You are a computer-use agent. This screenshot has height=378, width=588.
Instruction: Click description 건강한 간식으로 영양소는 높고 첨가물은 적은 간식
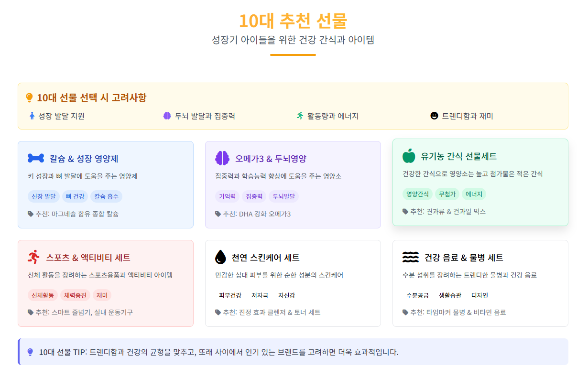click(473, 174)
